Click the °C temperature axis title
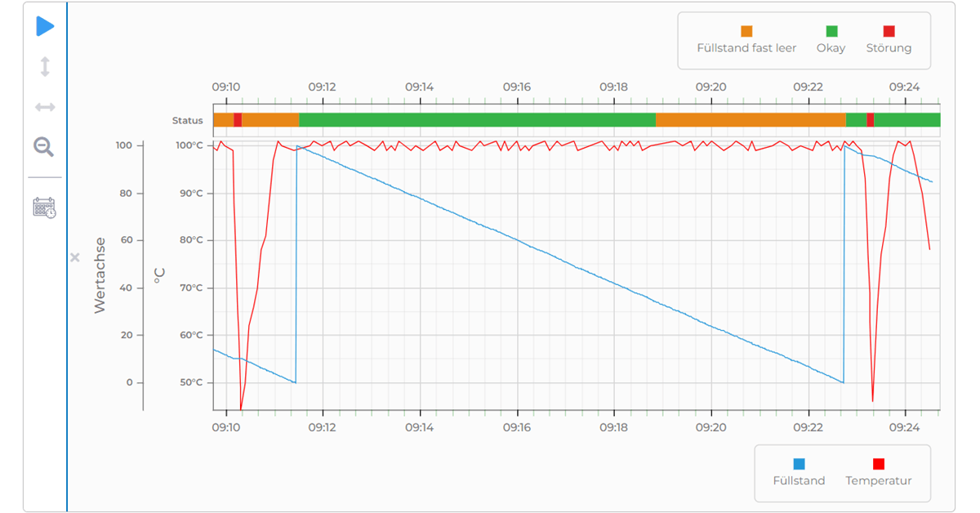 point(160,275)
